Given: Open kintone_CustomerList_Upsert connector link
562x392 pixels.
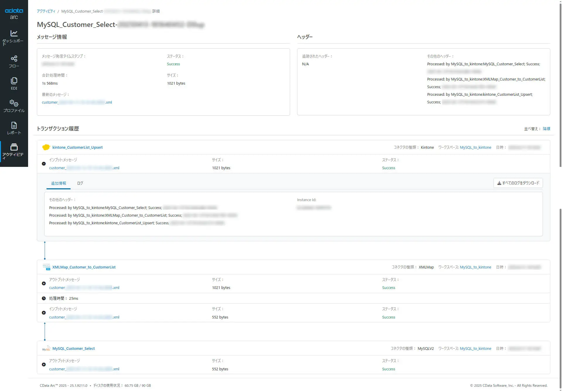Looking at the screenshot, I should pos(77,147).
